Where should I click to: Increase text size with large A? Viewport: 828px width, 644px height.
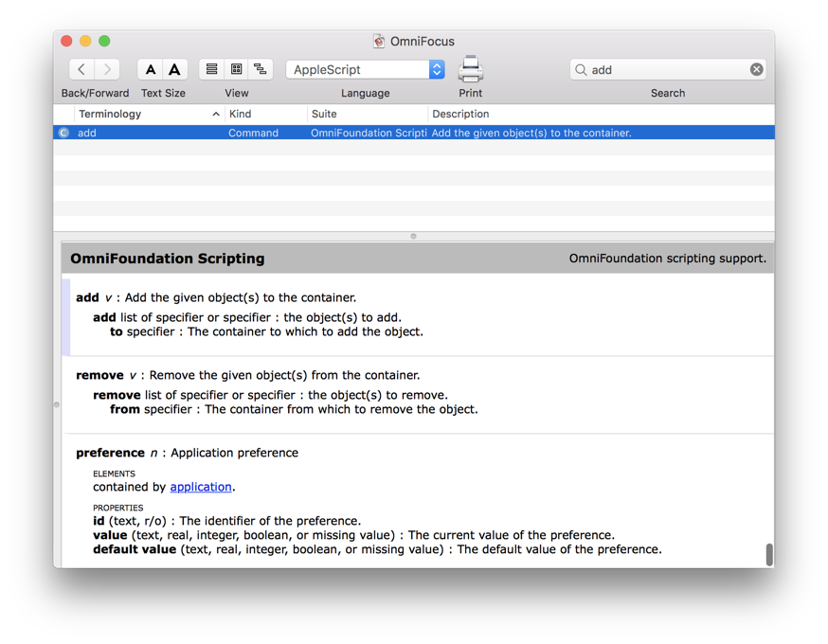174,69
